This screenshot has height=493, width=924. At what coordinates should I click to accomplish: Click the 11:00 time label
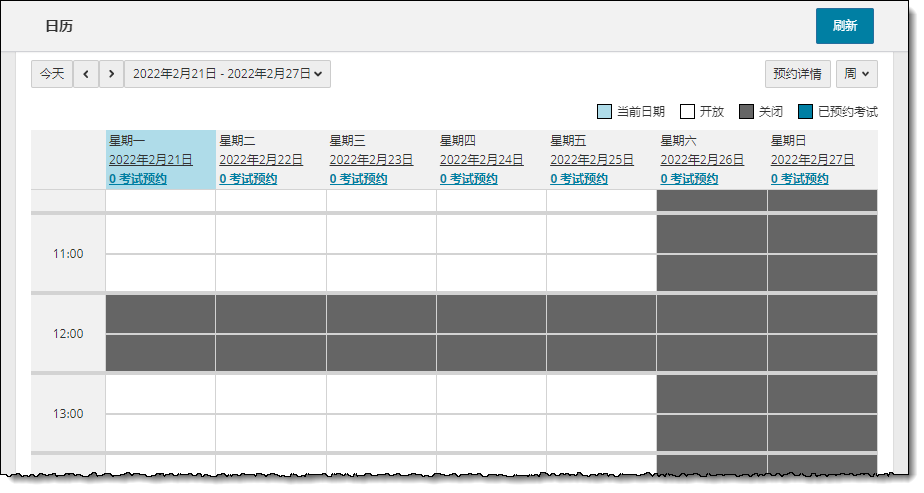pos(68,254)
